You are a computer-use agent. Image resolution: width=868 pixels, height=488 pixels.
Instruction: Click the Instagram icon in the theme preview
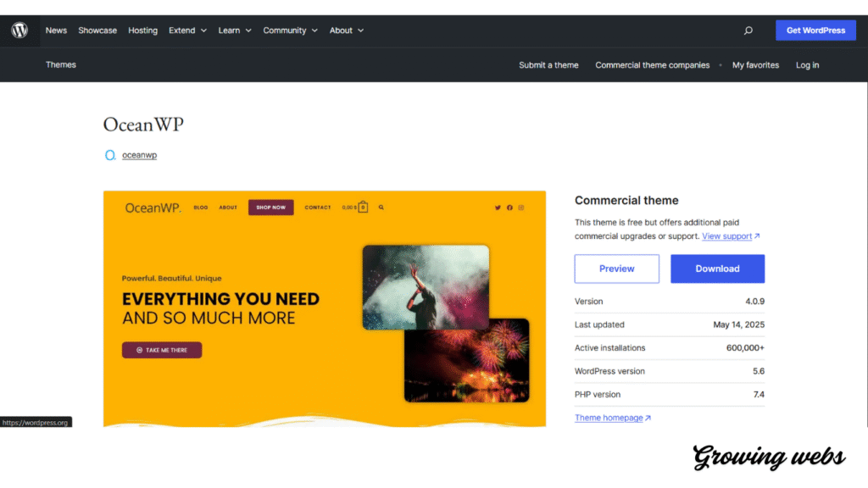(521, 206)
